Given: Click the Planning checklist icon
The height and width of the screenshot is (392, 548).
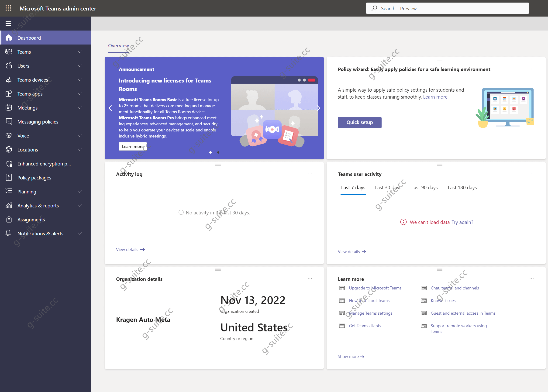Looking at the screenshot, I should [9, 191].
